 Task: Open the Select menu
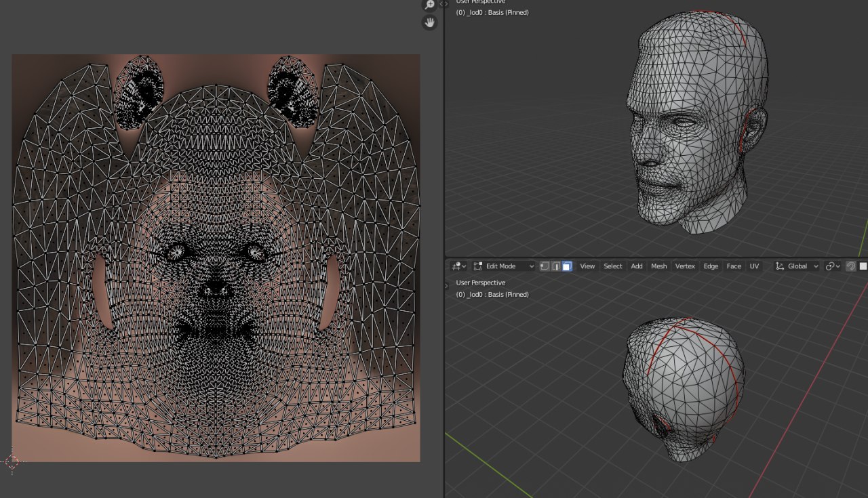coord(613,266)
